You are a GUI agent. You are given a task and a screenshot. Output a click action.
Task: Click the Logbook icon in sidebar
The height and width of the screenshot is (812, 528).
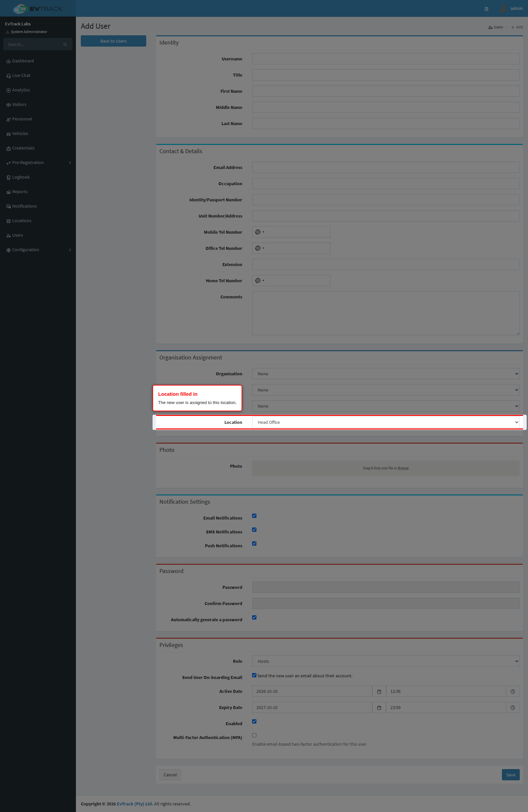9,177
